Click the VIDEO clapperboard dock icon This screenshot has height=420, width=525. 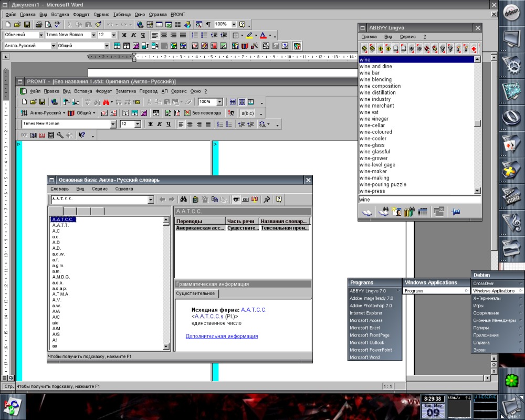coord(511,197)
